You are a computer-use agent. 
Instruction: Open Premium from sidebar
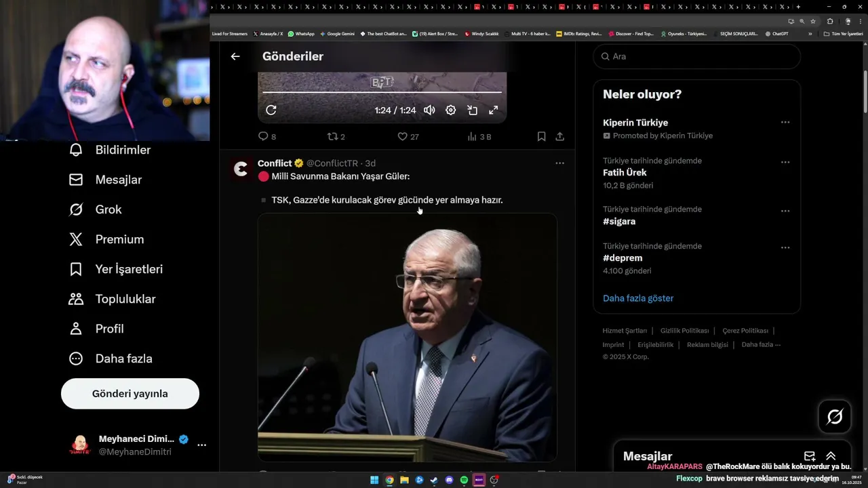[x=106, y=239]
